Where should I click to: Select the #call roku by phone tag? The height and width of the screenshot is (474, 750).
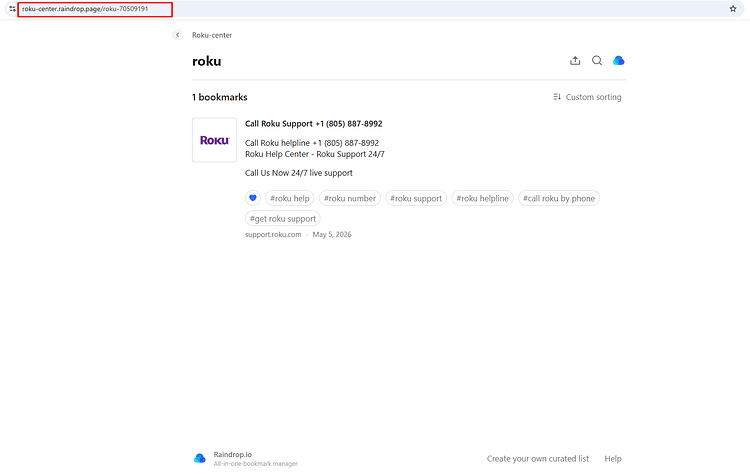[559, 198]
